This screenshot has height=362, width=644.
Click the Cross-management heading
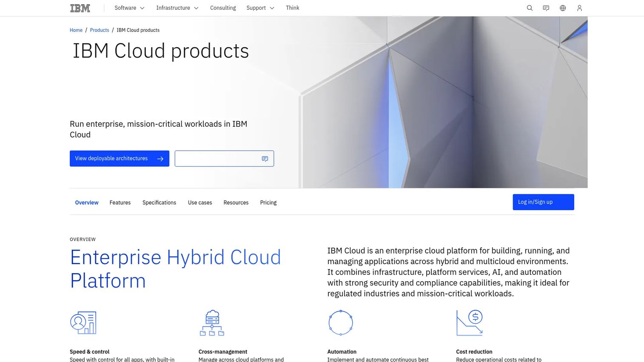tap(223, 352)
